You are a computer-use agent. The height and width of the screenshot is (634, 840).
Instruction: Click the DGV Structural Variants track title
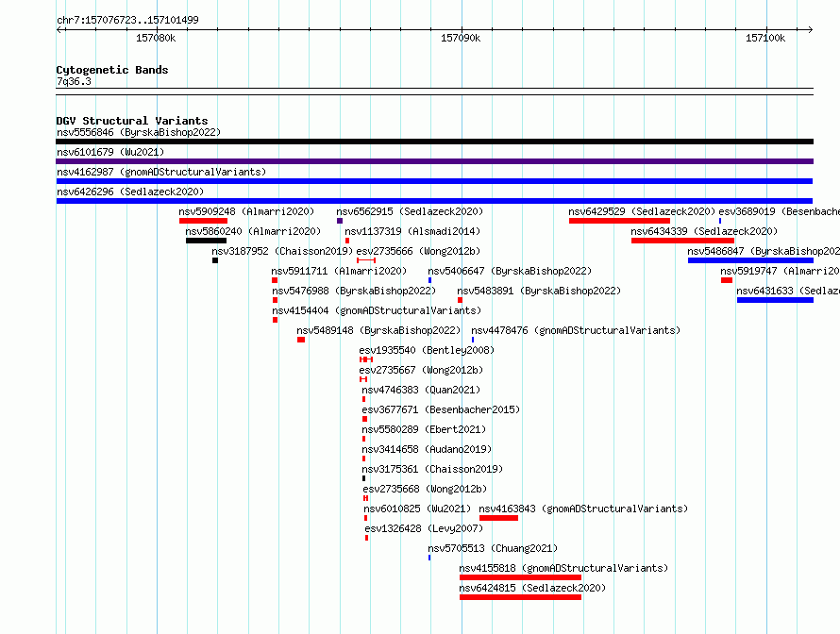pyautogui.click(x=132, y=121)
